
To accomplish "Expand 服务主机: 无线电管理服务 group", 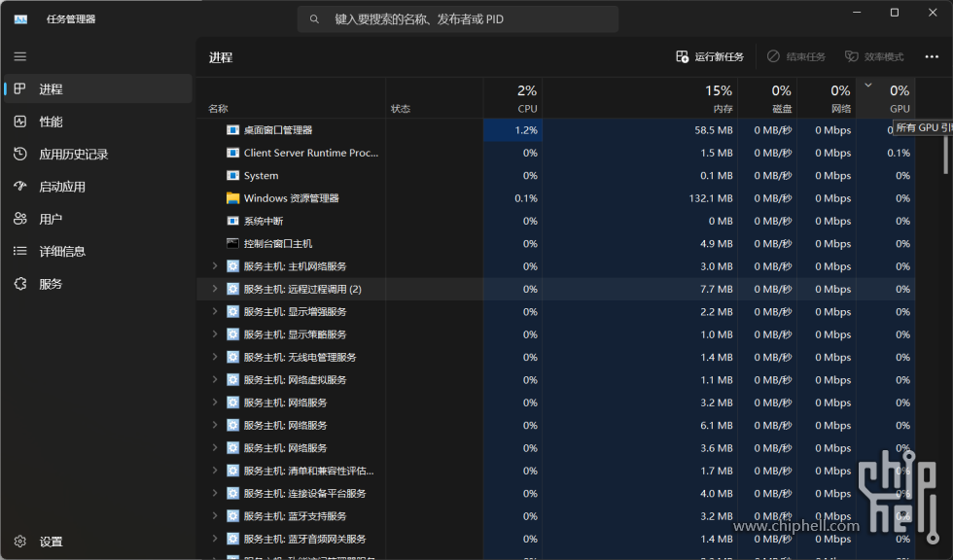I will pyautogui.click(x=215, y=357).
